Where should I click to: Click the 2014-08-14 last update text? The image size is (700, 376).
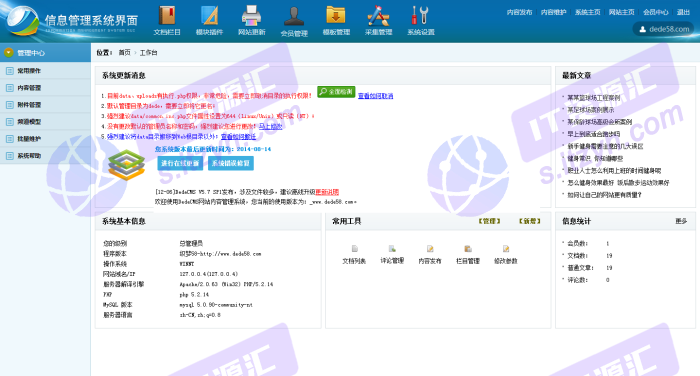pos(254,149)
